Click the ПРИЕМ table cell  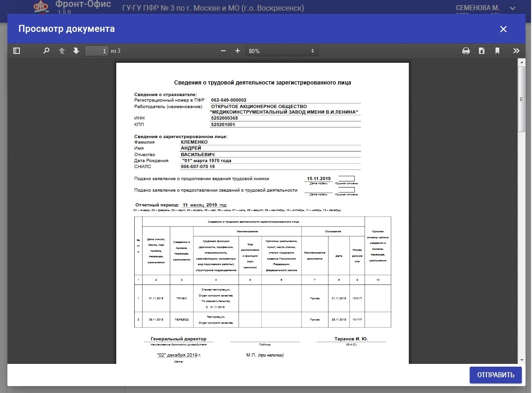[181, 299]
